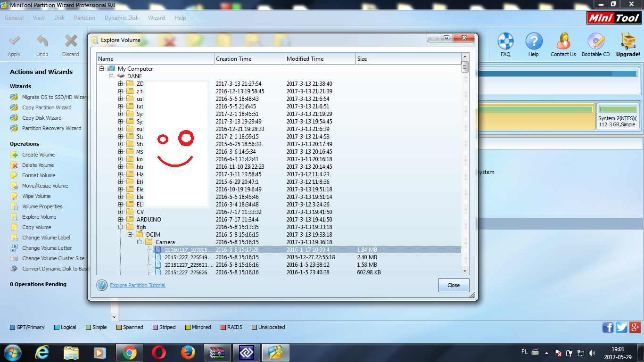Open the General menu
This screenshot has height=362, width=644.
14,18
